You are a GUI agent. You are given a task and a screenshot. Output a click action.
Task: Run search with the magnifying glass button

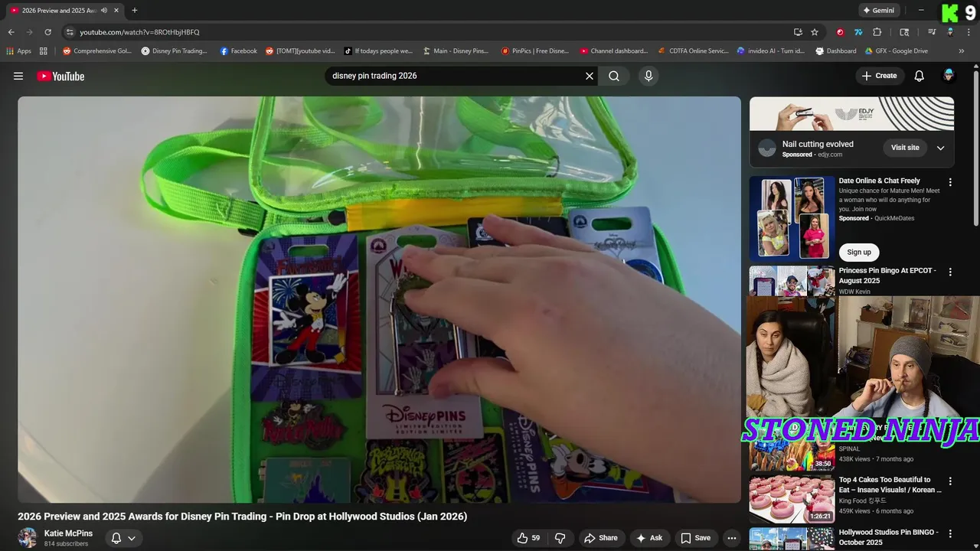click(614, 76)
